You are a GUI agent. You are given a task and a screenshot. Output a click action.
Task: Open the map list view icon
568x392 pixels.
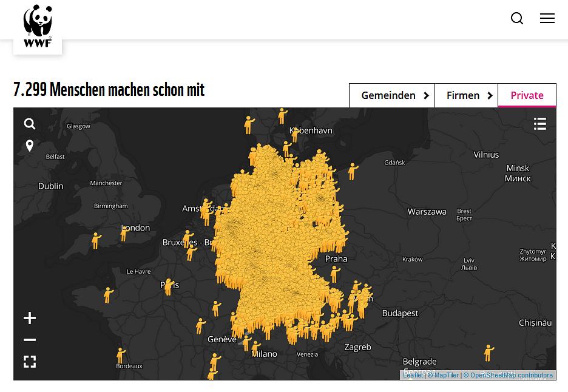[x=539, y=124]
